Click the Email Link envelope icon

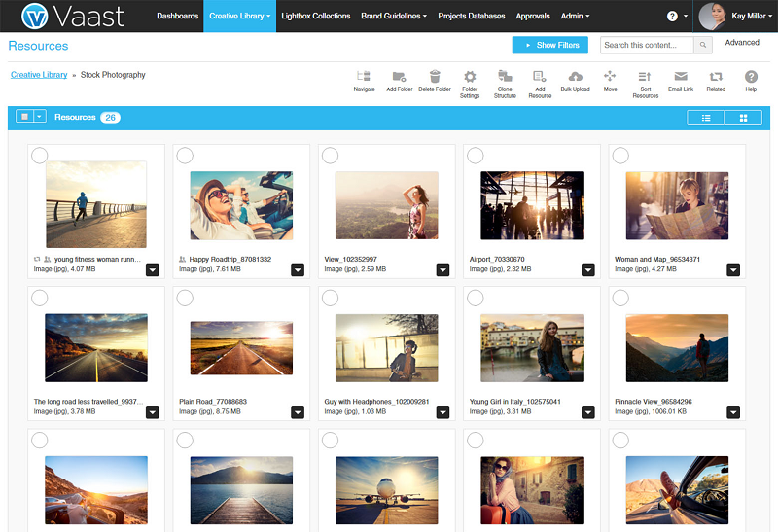coord(681,76)
